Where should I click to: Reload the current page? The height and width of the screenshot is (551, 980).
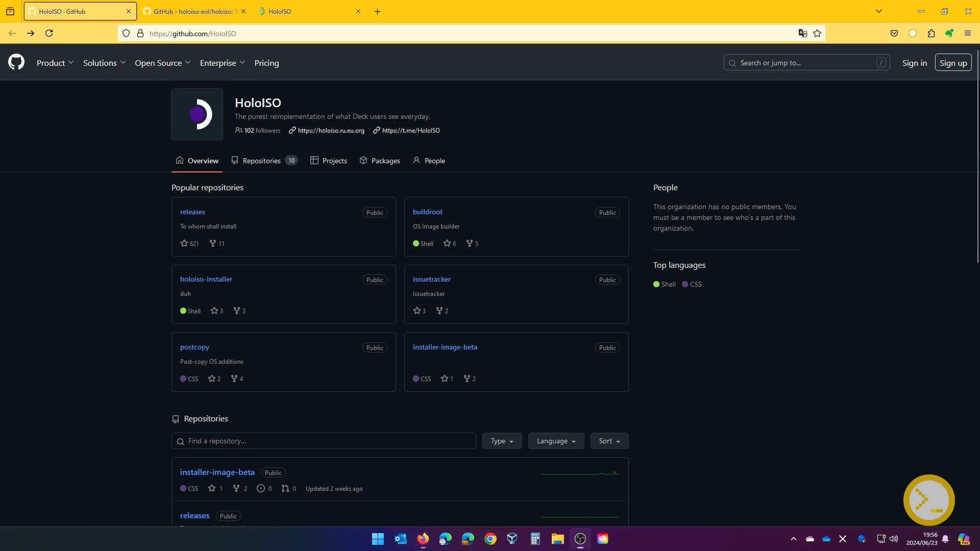tap(49, 33)
